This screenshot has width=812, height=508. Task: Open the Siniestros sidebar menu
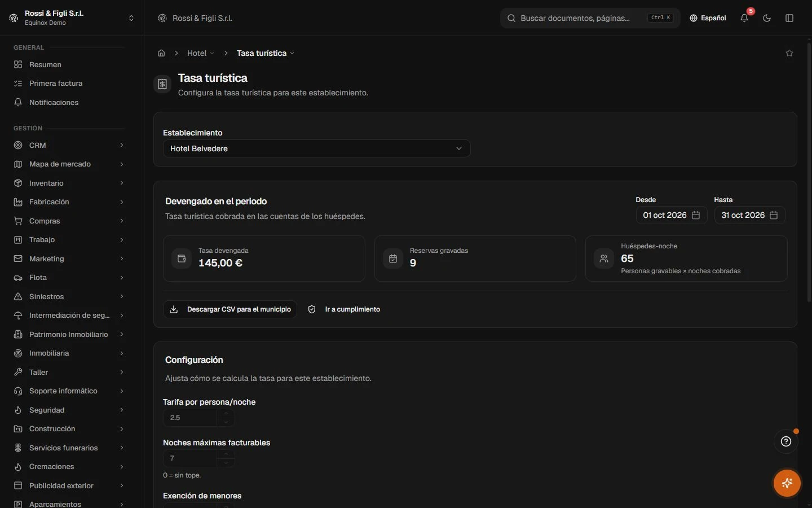click(x=69, y=296)
